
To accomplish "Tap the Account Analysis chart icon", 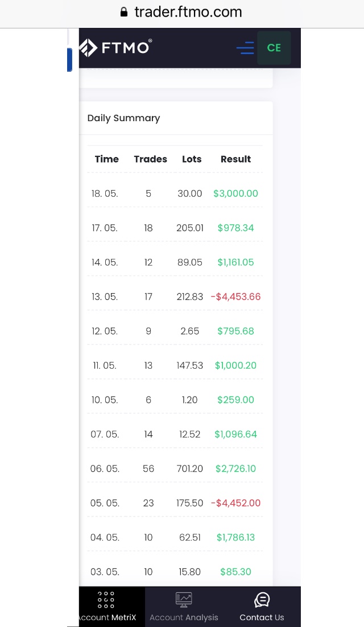I will coord(184,600).
